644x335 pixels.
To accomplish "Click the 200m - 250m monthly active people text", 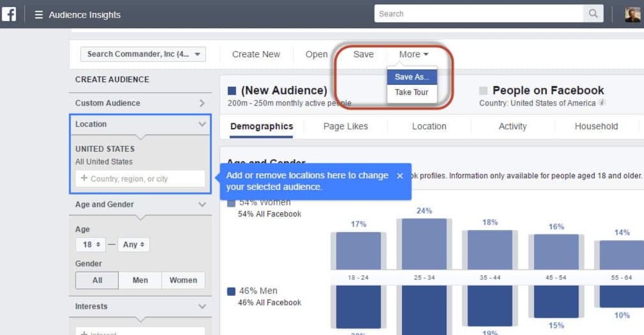I will tap(290, 103).
